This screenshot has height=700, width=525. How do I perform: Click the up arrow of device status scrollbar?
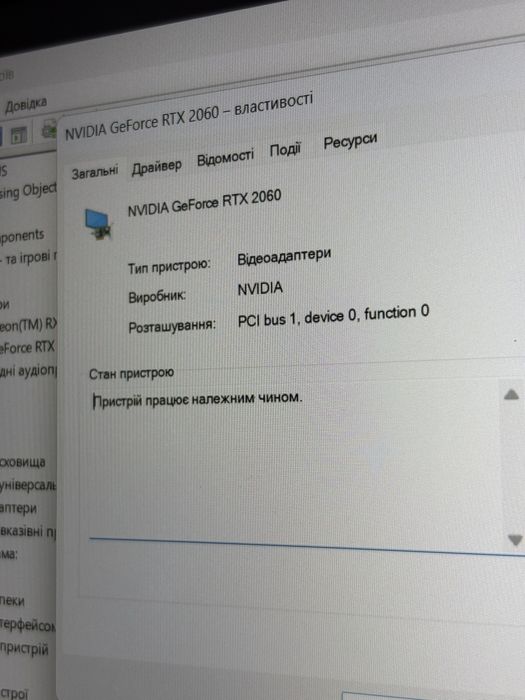pos(511,394)
